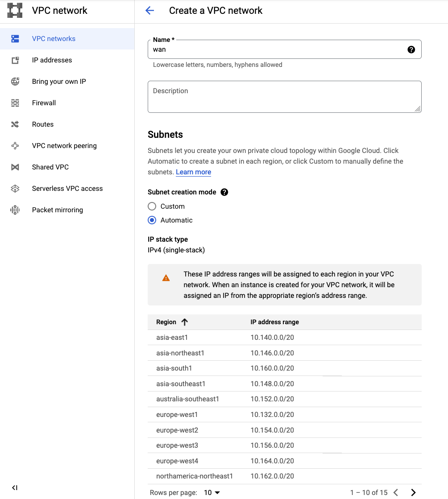Go to next page of regions
Image resolution: width=448 pixels, height=499 pixels.
(413, 492)
